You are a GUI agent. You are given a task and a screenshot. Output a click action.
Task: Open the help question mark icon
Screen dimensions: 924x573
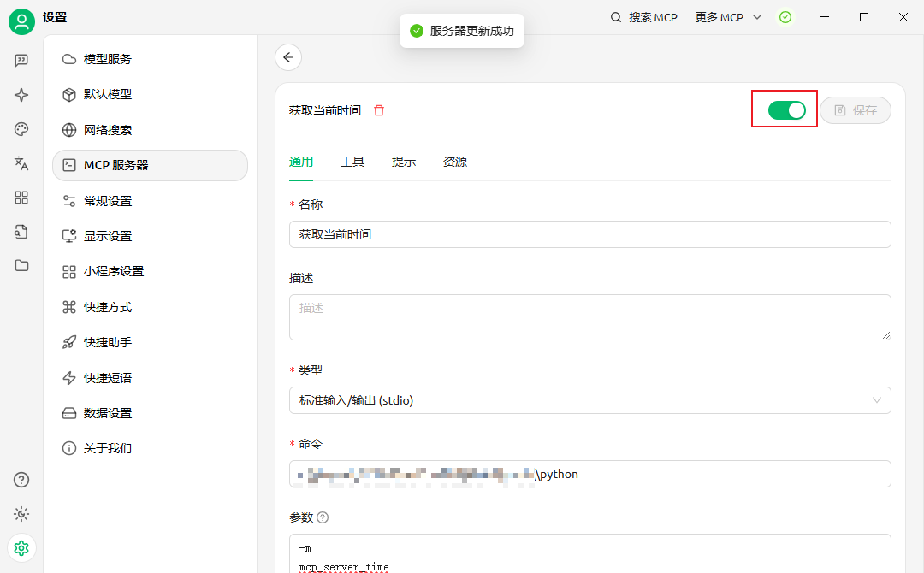click(21, 480)
